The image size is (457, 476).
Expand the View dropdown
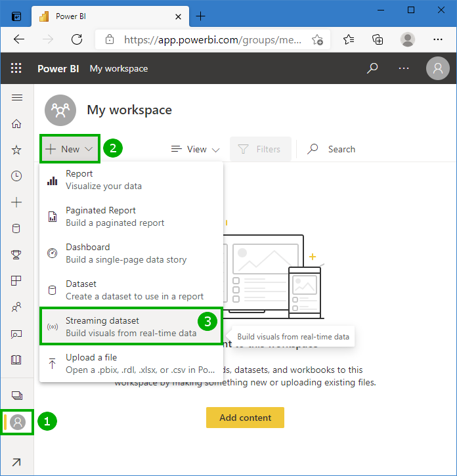(x=195, y=149)
